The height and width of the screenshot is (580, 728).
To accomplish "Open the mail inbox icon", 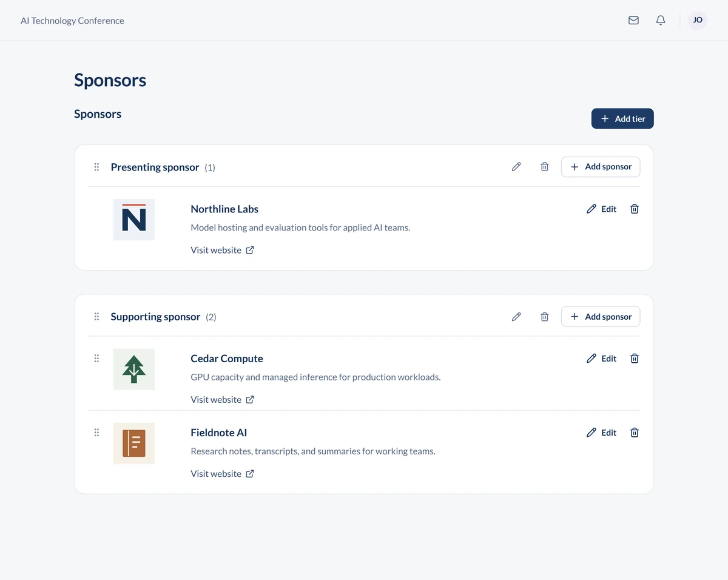I will click(633, 21).
